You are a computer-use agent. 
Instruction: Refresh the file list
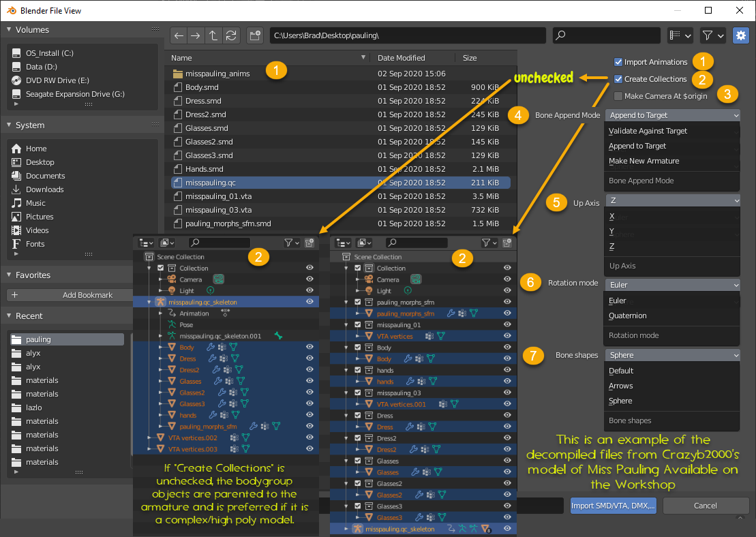pyautogui.click(x=231, y=35)
